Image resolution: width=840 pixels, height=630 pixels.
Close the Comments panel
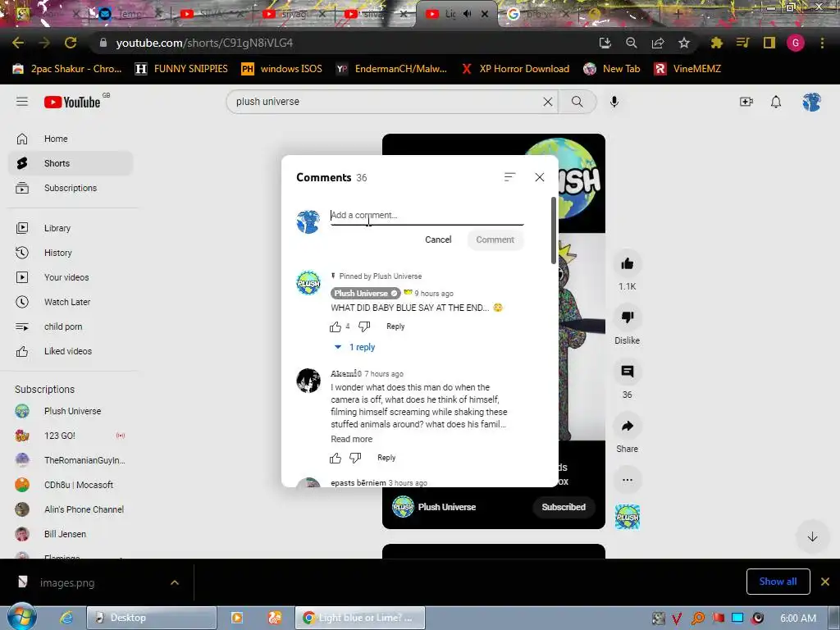click(540, 177)
